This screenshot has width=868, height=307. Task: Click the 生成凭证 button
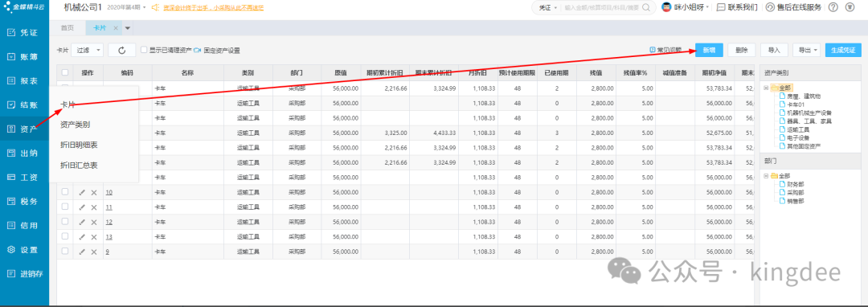click(844, 51)
